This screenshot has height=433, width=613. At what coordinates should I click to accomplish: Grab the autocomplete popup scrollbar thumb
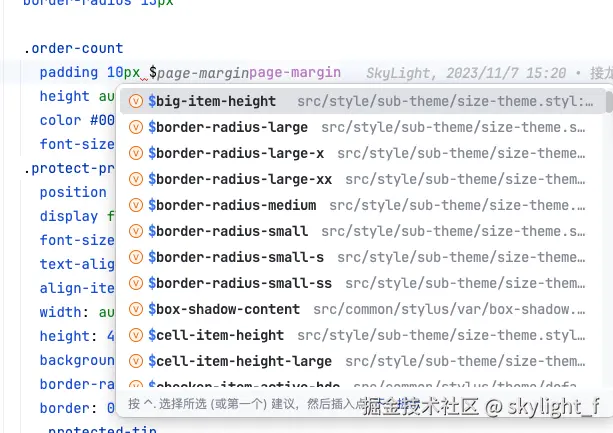(x=608, y=103)
